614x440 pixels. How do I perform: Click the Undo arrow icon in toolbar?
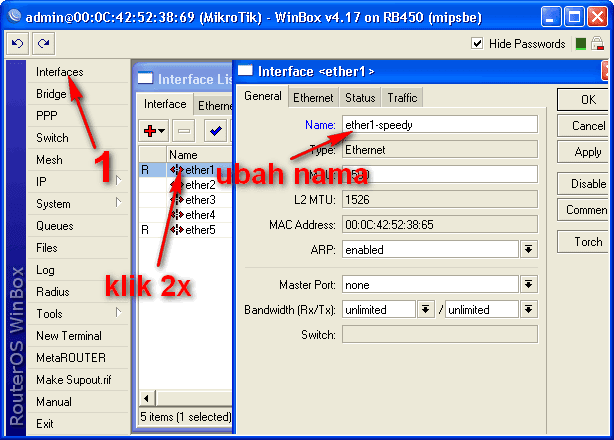click(17, 43)
